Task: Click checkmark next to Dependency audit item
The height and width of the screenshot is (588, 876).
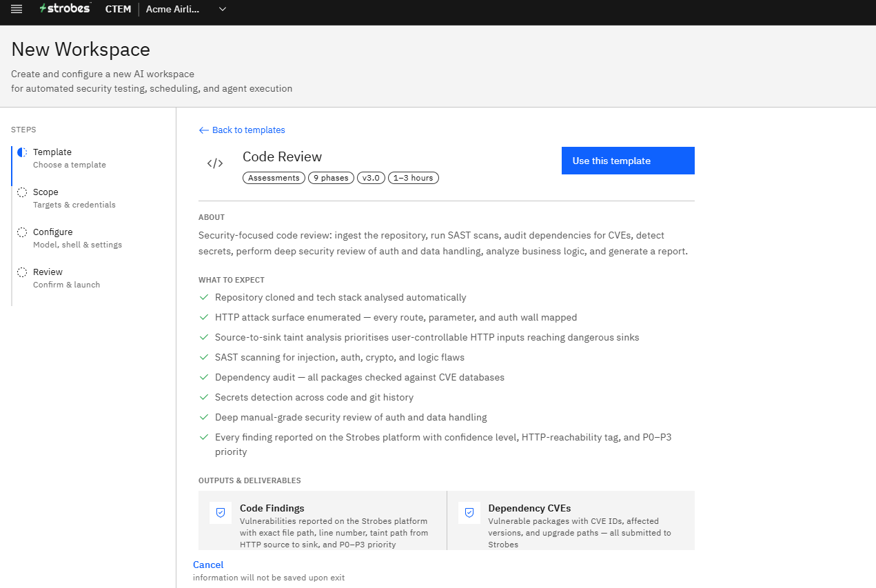Action: coord(203,377)
